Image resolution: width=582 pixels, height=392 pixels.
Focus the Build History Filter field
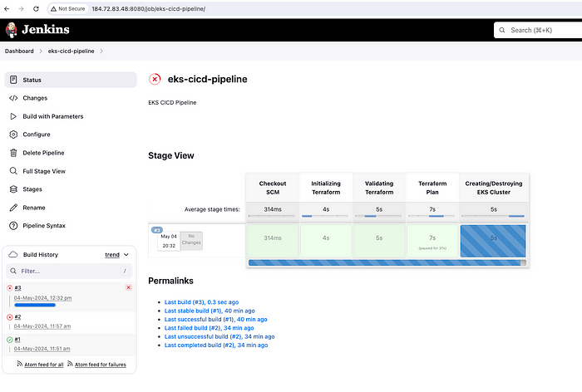point(69,271)
